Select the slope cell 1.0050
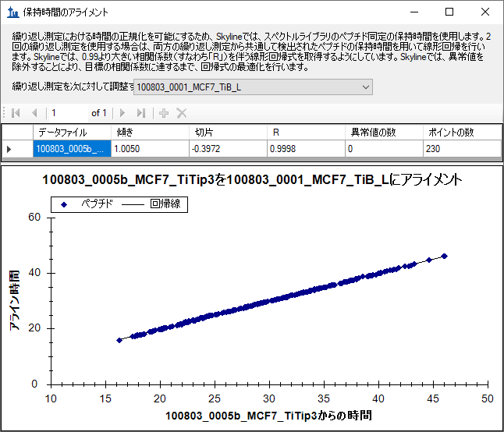The width and height of the screenshot is (504, 432). coord(150,149)
